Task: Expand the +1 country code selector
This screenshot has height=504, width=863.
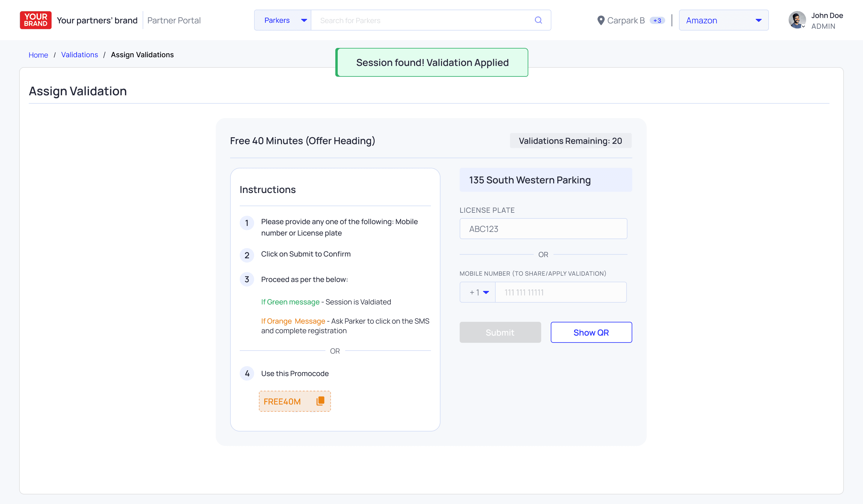Action: [x=478, y=292]
